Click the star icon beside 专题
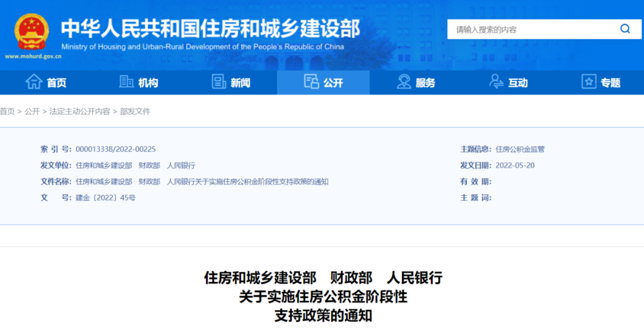The width and height of the screenshot is (644, 333). click(x=589, y=82)
